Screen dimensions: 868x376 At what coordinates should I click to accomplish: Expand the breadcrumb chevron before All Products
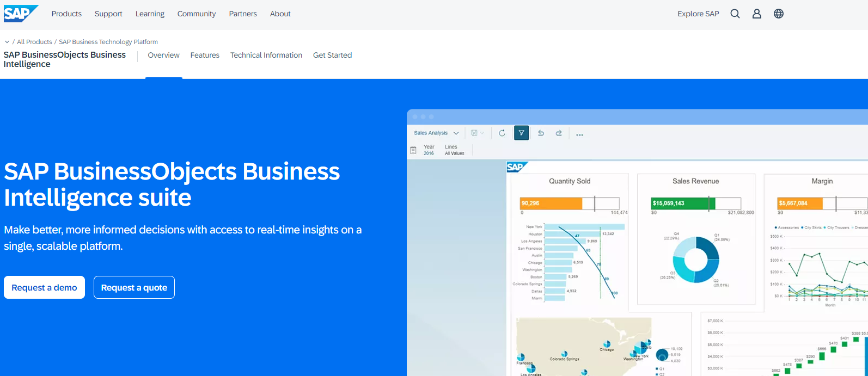coord(7,42)
